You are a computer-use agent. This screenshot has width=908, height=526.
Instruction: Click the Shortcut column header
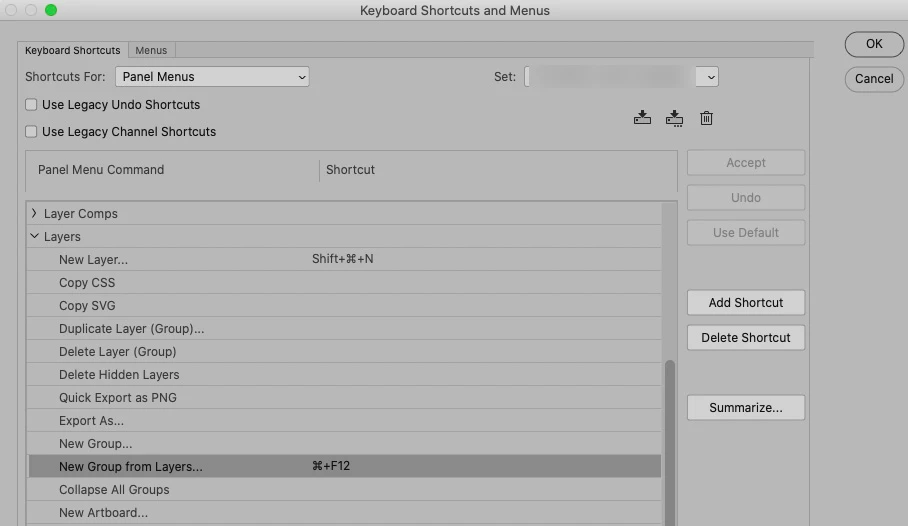point(350,170)
